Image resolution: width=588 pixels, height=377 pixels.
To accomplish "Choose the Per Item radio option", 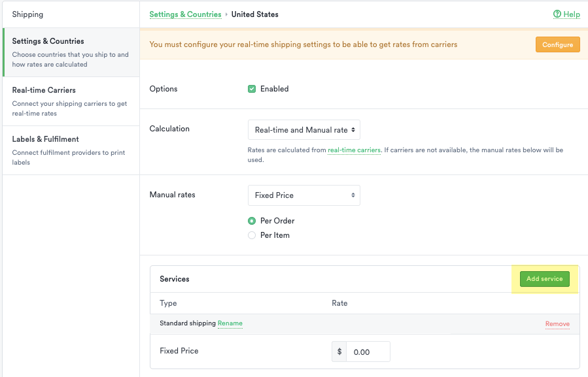I will (252, 235).
